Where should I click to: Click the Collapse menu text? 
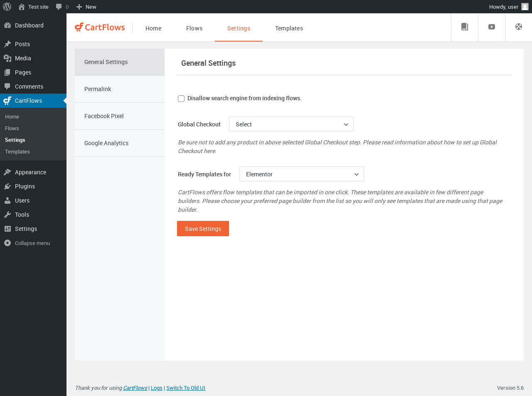pyautogui.click(x=32, y=243)
